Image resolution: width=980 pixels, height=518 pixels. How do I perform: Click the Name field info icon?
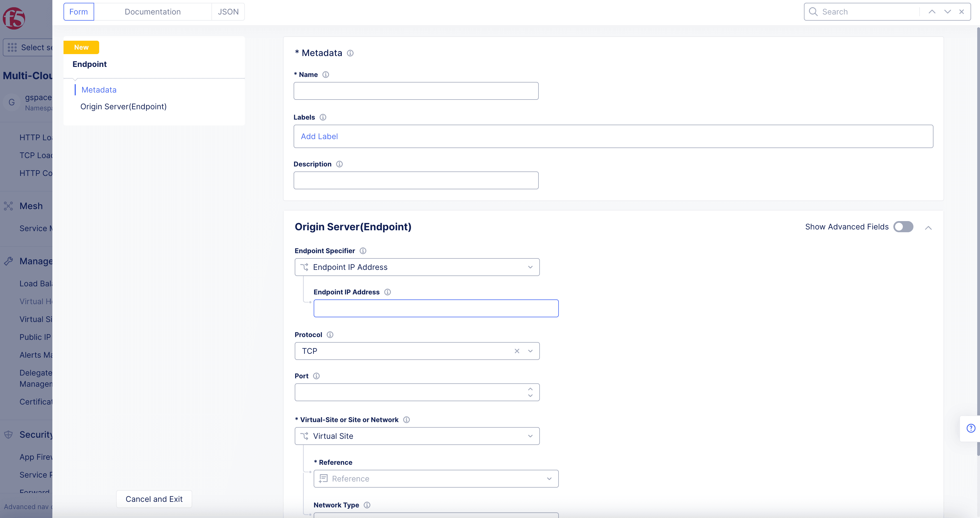(326, 75)
